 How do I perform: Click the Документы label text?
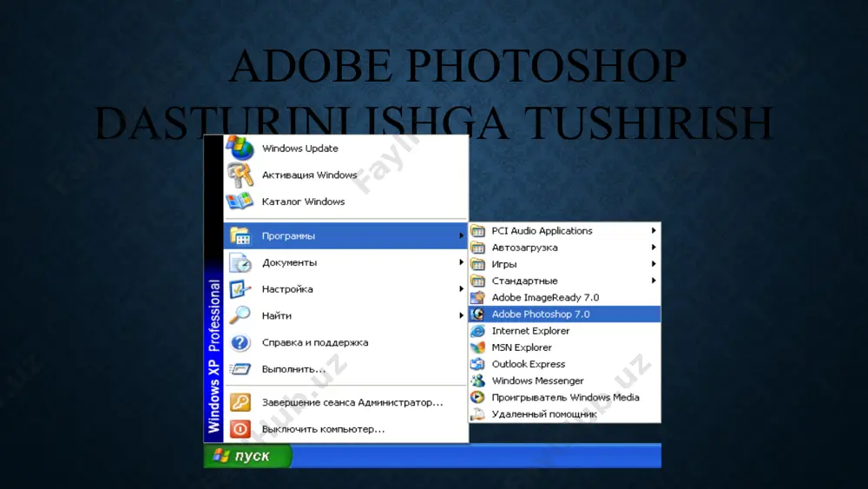[290, 262]
